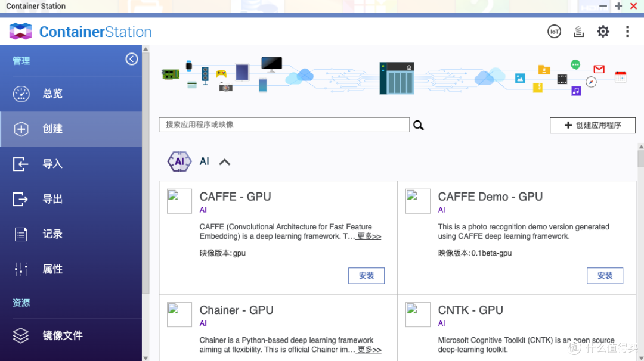The height and width of the screenshot is (361, 644).
Task: Open the 总览 Overview panel in sidebar
Action: pyautogui.click(x=52, y=94)
